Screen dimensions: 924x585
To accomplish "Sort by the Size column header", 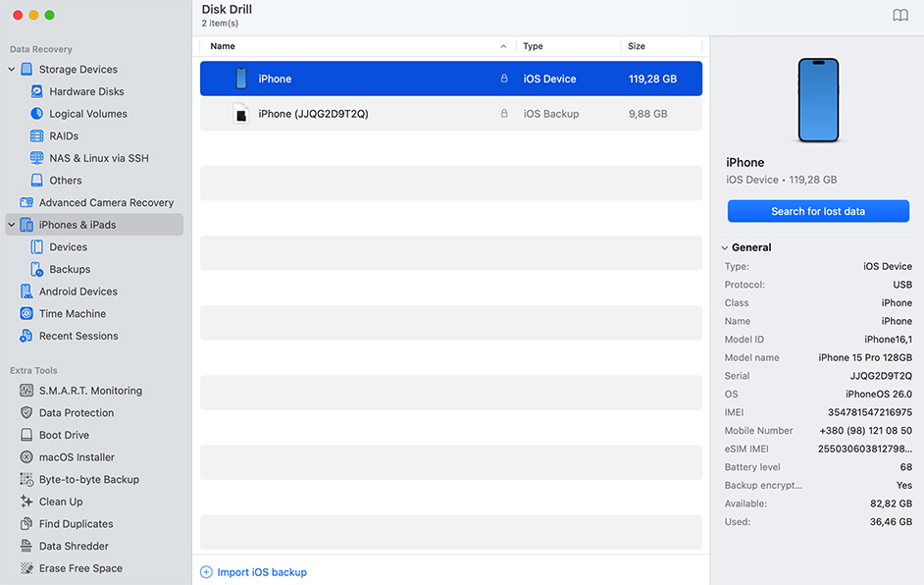I will [637, 46].
